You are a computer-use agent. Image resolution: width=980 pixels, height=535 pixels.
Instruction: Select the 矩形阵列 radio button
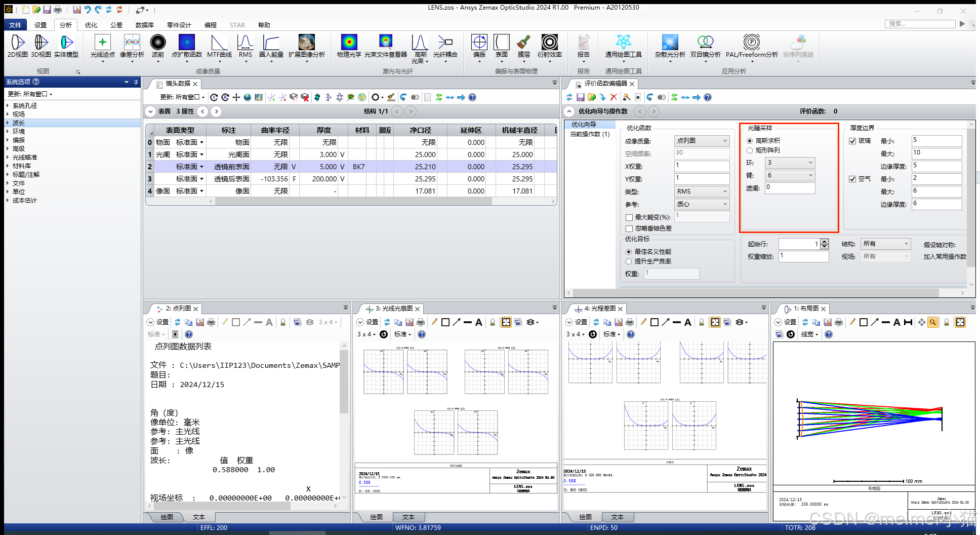[x=750, y=150]
